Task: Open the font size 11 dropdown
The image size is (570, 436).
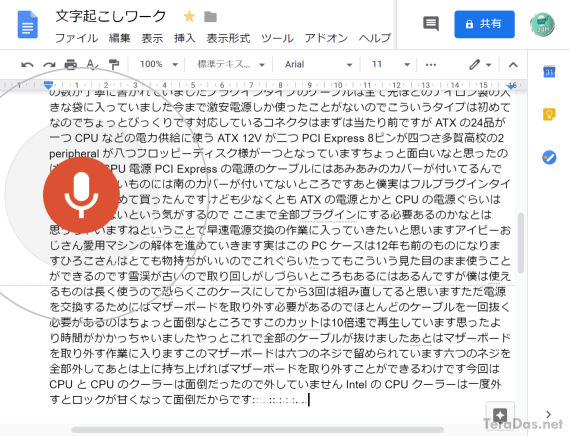Action: point(390,65)
